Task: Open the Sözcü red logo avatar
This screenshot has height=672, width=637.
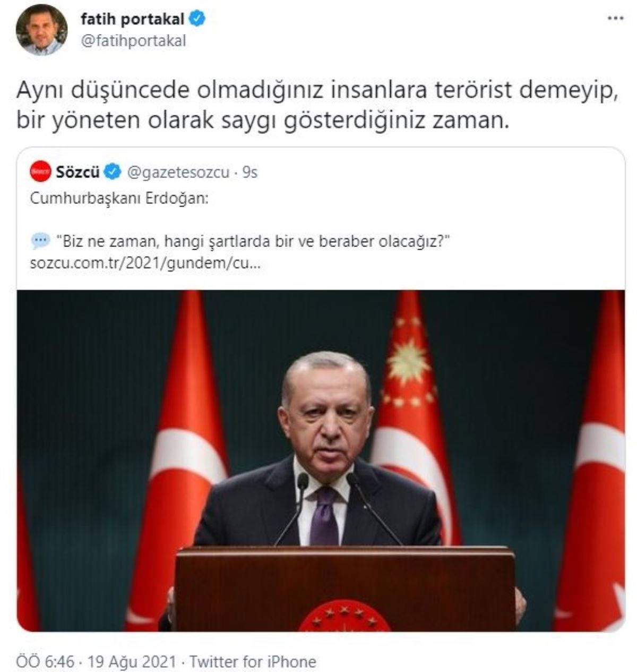Action: pyautogui.click(x=40, y=172)
